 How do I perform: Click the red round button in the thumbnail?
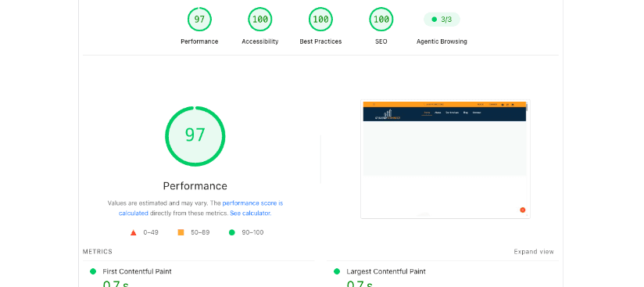click(523, 210)
